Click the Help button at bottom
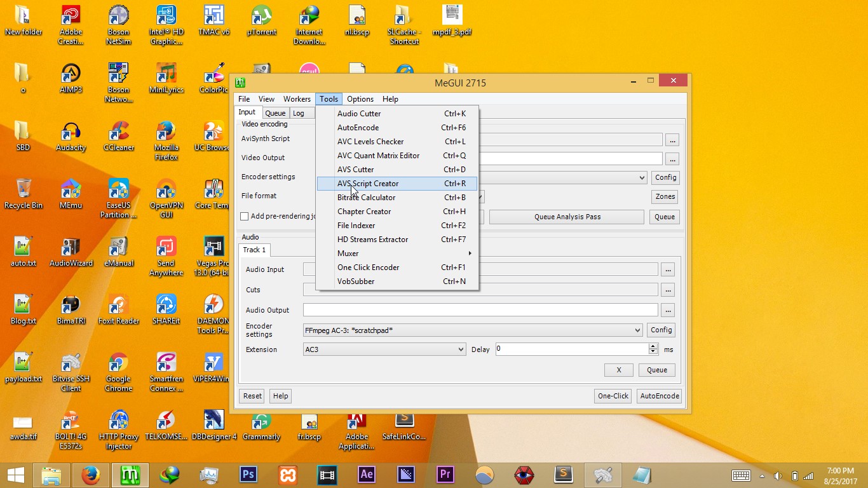Screen dimensions: 868x488 coord(280,396)
